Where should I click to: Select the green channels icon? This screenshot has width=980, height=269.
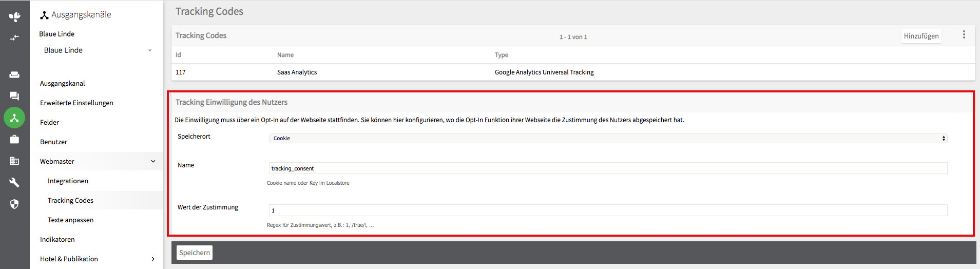pos(14,118)
